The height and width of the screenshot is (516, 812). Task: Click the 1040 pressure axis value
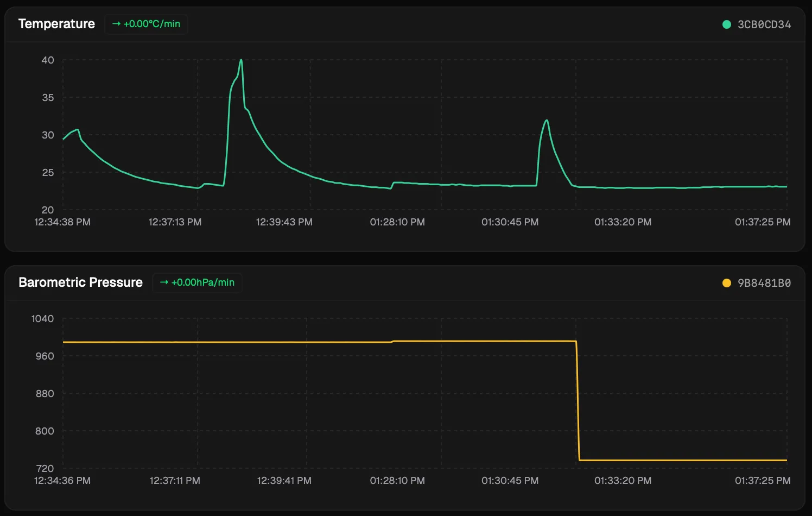42,319
